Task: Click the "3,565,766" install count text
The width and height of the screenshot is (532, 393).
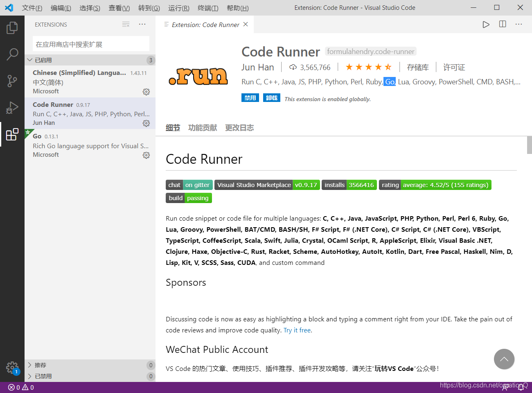Action: [315, 68]
